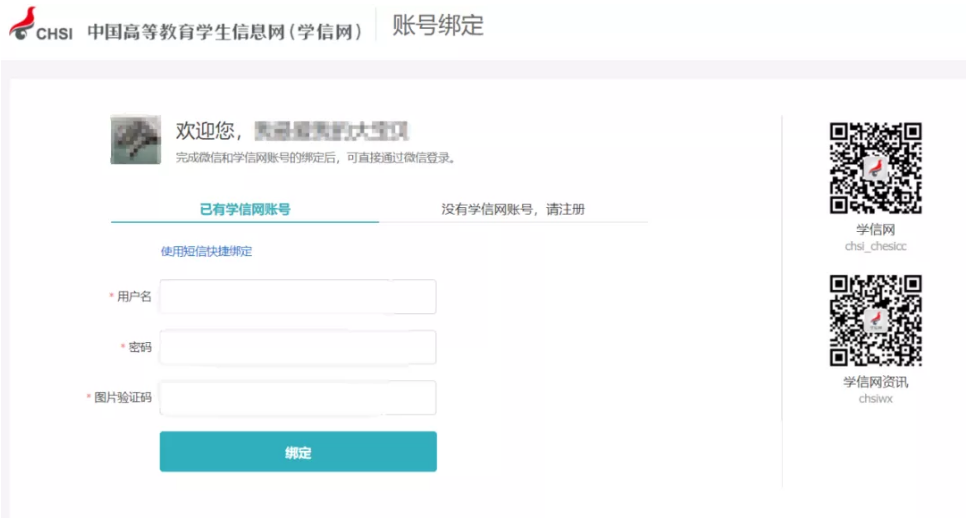The width and height of the screenshot is (966, 518).
Task: Click the 账号绑定 page heading
Action: (x=437, y=26)
